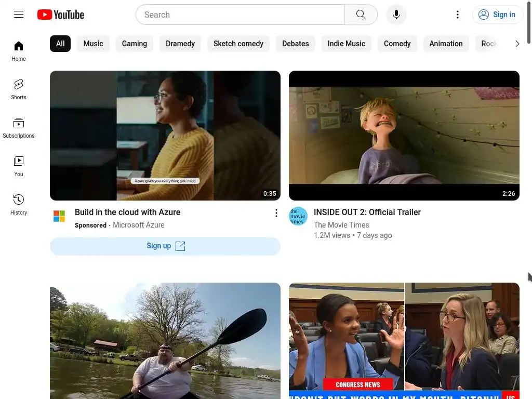The width and height of the screenshot is (532, 399).
Task: Click the Microsoft Azure advertiser name
Action: (x=138, y=225)
